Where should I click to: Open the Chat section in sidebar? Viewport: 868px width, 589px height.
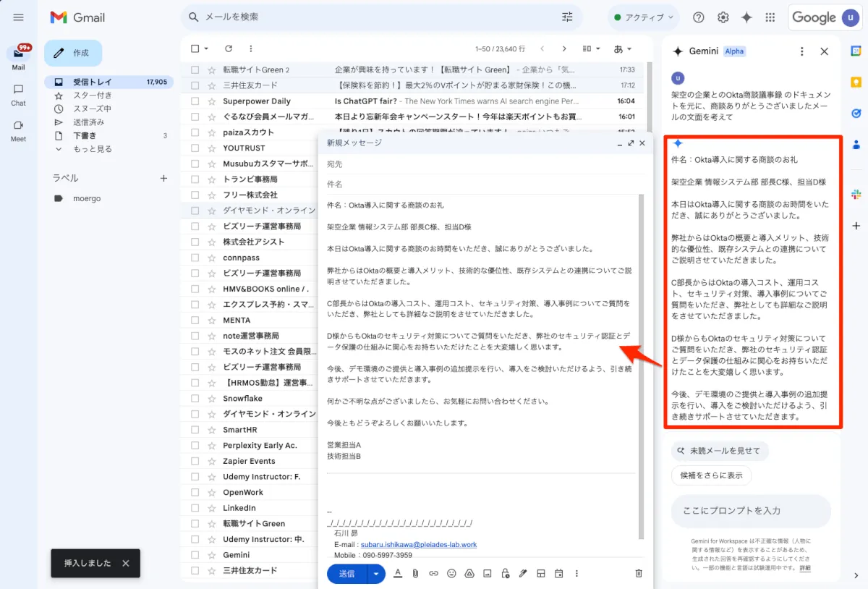pos(19,94)
